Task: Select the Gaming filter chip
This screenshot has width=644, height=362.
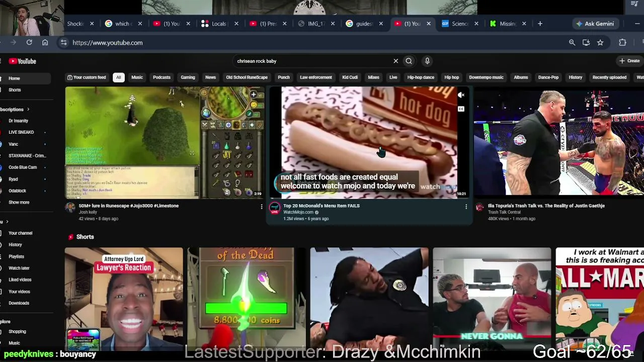Action: (x=188, y=77)
